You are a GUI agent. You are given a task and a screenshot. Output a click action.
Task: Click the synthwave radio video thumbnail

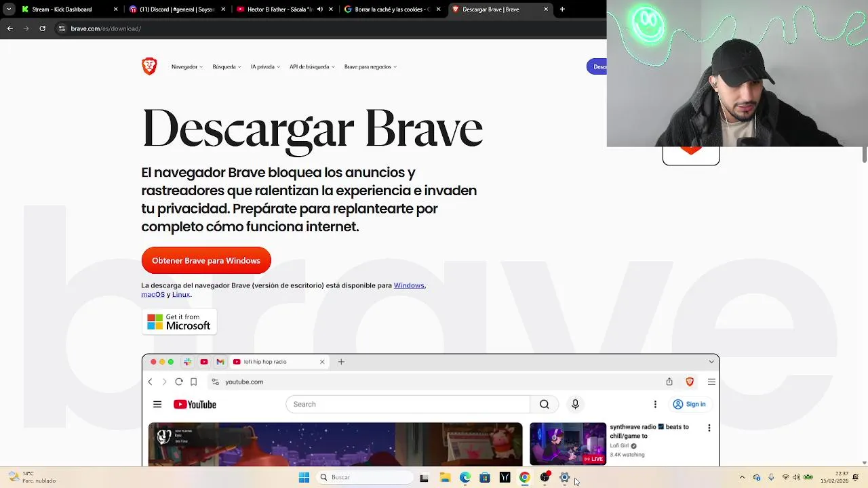[x=568, y=444]
